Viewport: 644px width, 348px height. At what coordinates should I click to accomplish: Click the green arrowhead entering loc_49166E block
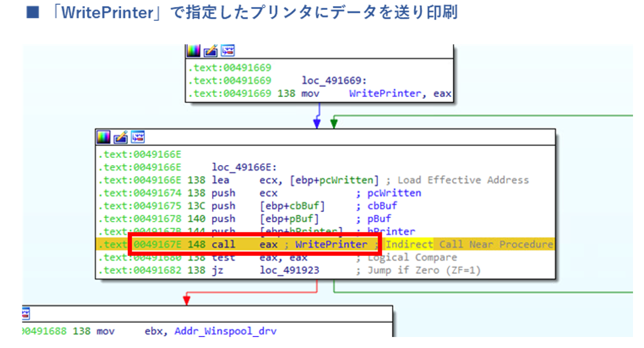pyautogui.click(x=334, y=124)
